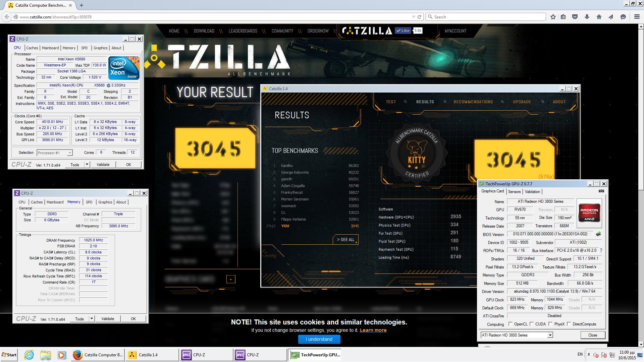Click the page scrollbar up arrow
This screenshot has width=644, height=362.
point(641,26)
